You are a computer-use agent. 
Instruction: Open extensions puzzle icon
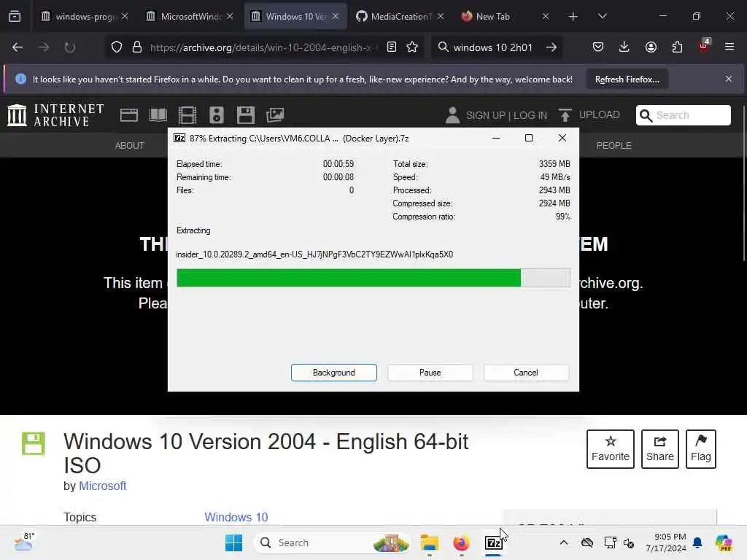click(x=677, y=47)
